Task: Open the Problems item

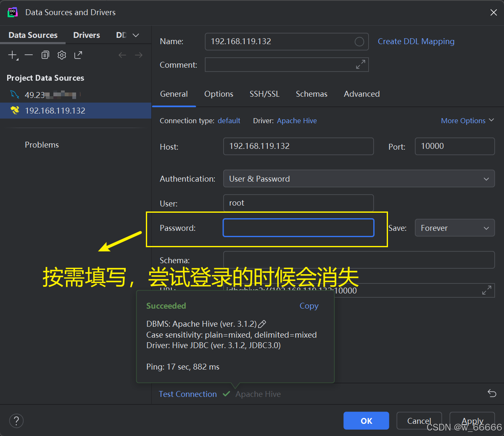Action: [42, 145]
